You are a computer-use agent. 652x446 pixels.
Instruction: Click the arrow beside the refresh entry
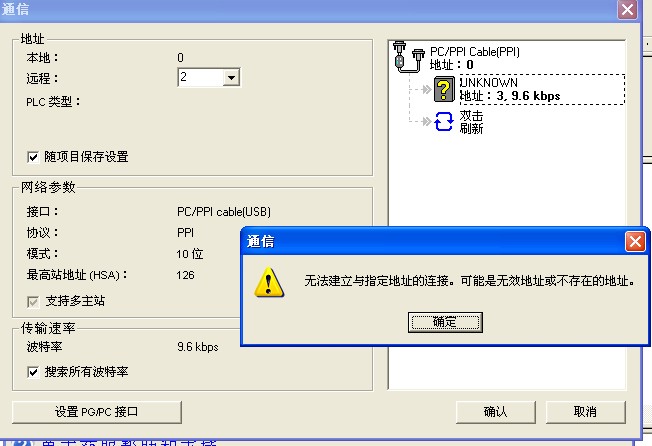426,121
